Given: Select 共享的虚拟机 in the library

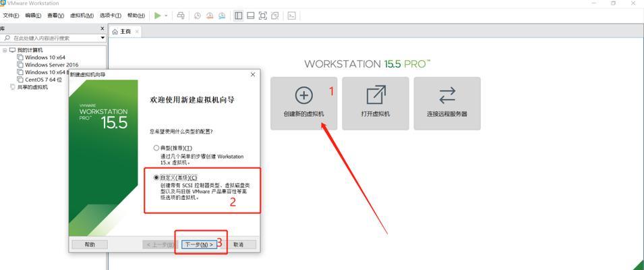Looking at the screenshot, I should (32, 87).
